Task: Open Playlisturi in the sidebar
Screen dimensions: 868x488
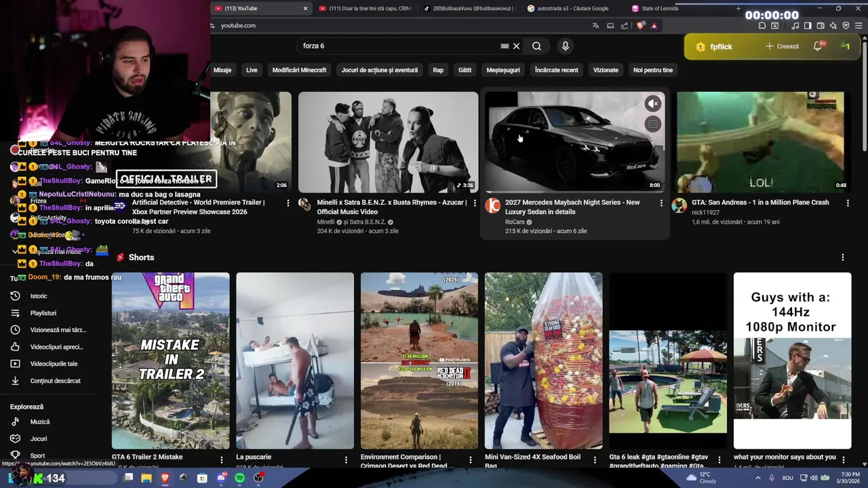Action: (x=43, y=313)
